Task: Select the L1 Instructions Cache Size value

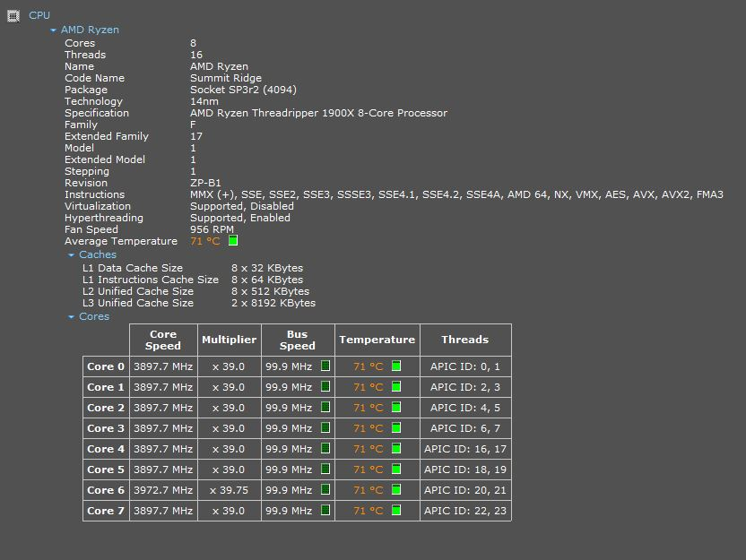Action: coord(267,280)
